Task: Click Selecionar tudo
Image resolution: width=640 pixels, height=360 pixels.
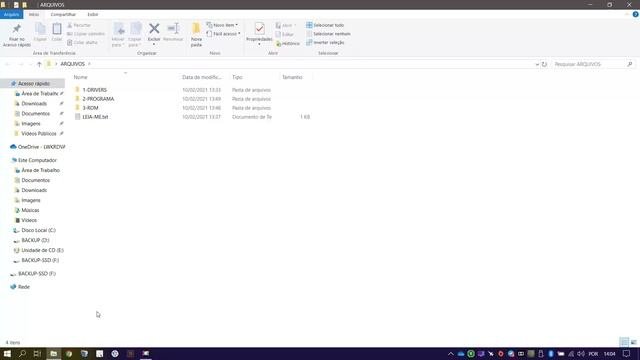Action: (x=325, y=25)
